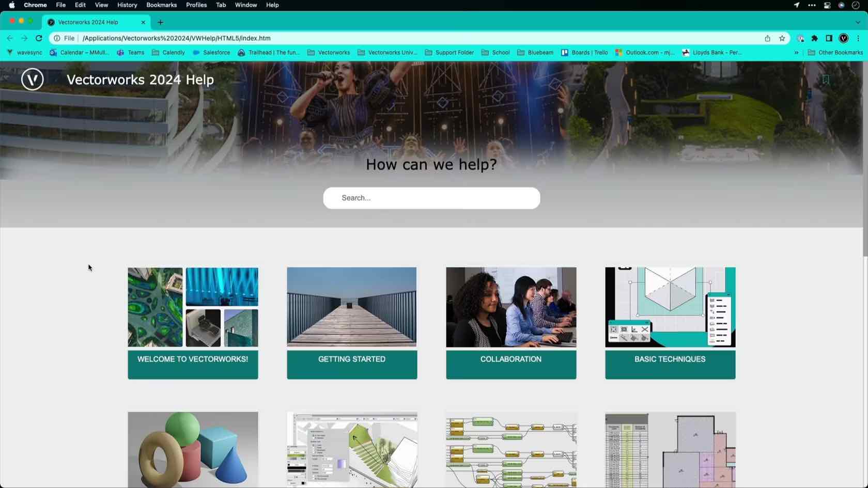Click the Welcome collage thumbnail
Viewport: 868px width, 488px height.
tap(193, 307)
